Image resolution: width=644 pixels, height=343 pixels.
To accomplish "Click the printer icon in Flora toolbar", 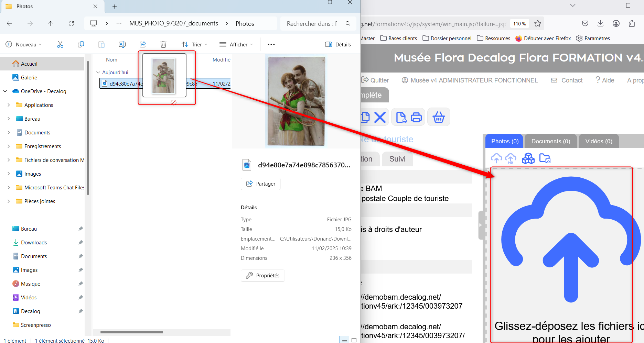I will pos(416,117).
